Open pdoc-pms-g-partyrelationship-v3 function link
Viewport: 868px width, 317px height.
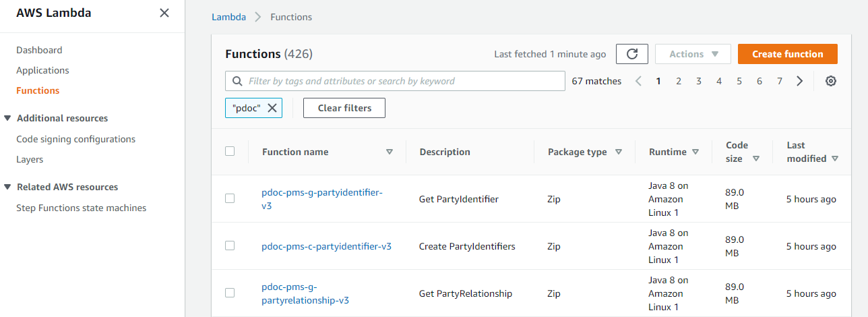(x=305, y=293)
